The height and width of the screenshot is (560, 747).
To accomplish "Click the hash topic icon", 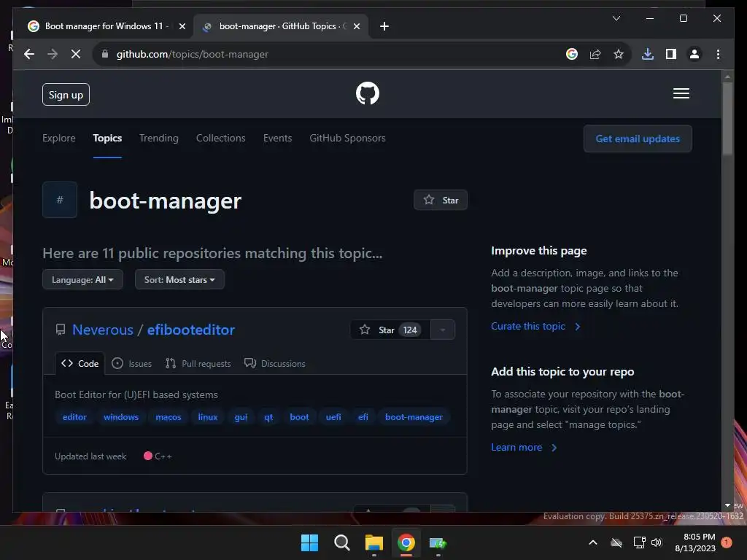I will (x=60, y=200).
